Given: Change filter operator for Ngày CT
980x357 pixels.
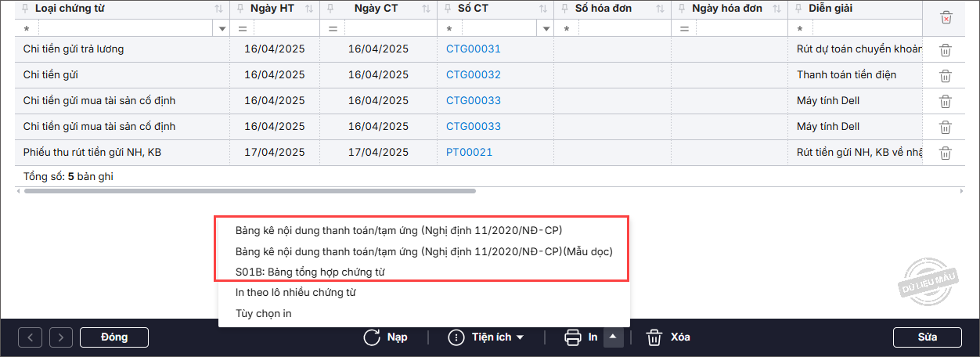Looking at the screenshot, I should pyautogui.click(x=333, y=29).
